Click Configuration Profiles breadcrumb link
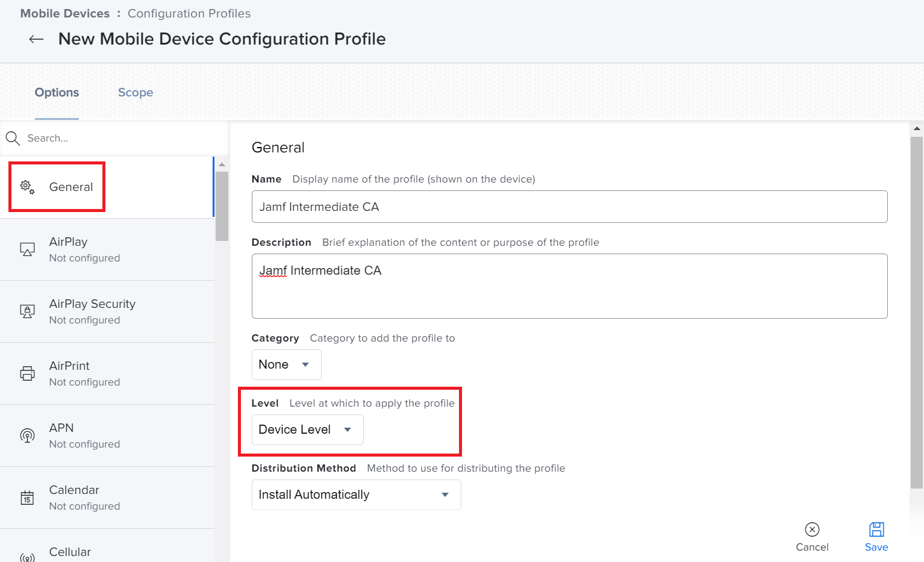 click(189, 13)
